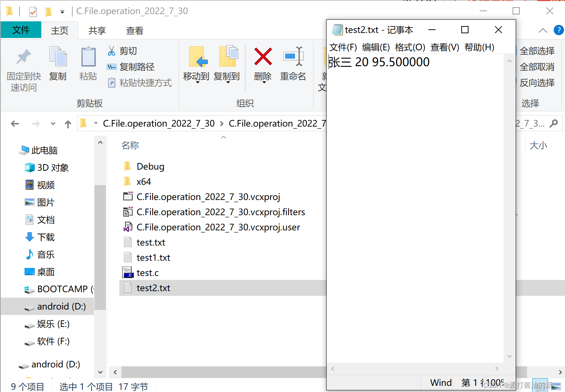Click file list horizontal scroll left arrow
The image size is (565, 392).
click(115, 372)
